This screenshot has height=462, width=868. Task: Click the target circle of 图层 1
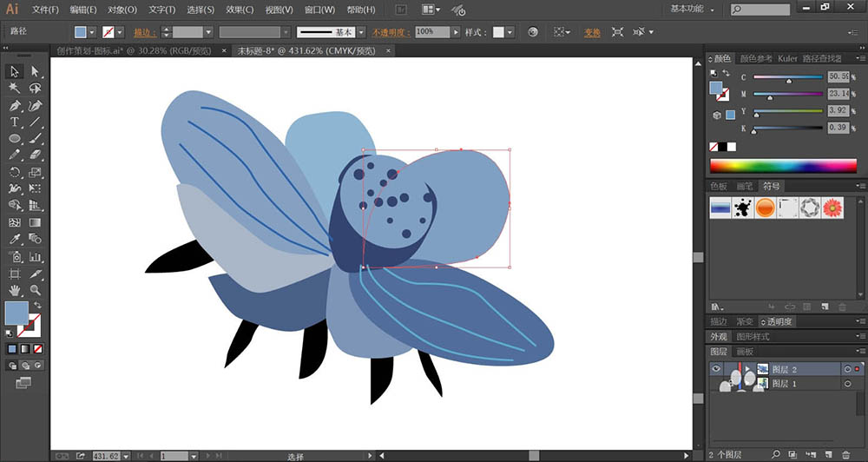point(847,383)
